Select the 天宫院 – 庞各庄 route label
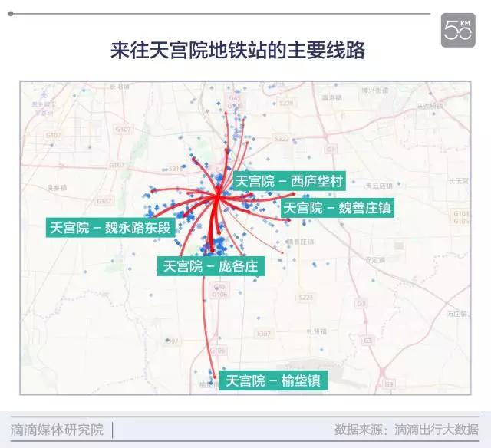491x448 pixels. [x=211, y=266]
